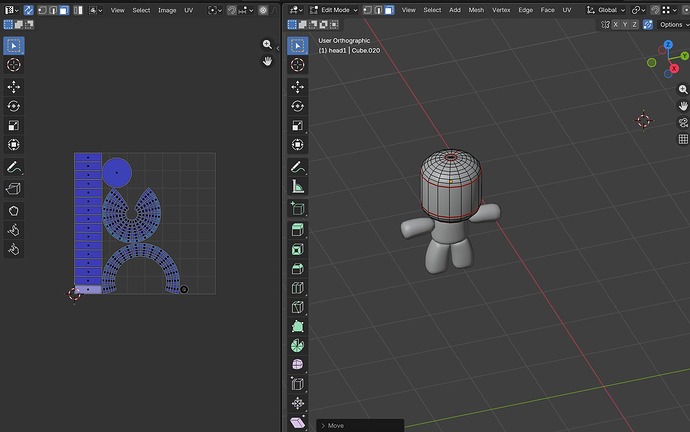Select the Move tool in UV editor
The image size is (690, 432).
[14, 87]
